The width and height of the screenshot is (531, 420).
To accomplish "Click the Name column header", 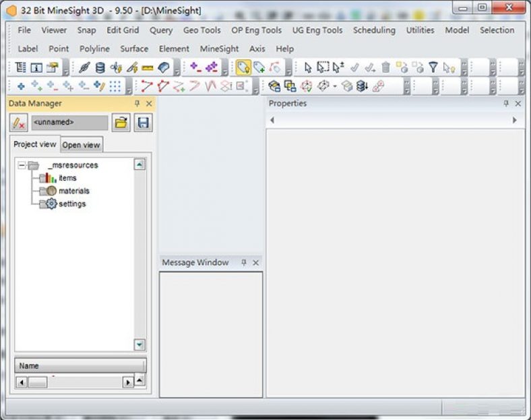I will coord(81,366).
